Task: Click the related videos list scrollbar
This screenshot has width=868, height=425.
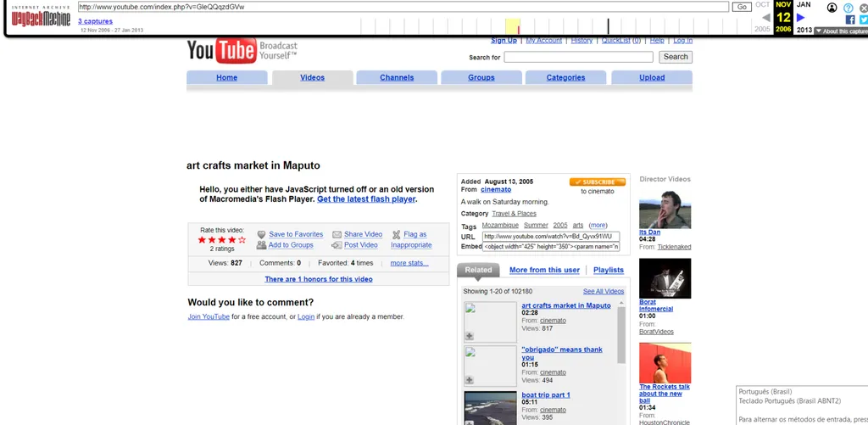Action: coord(621,356)
